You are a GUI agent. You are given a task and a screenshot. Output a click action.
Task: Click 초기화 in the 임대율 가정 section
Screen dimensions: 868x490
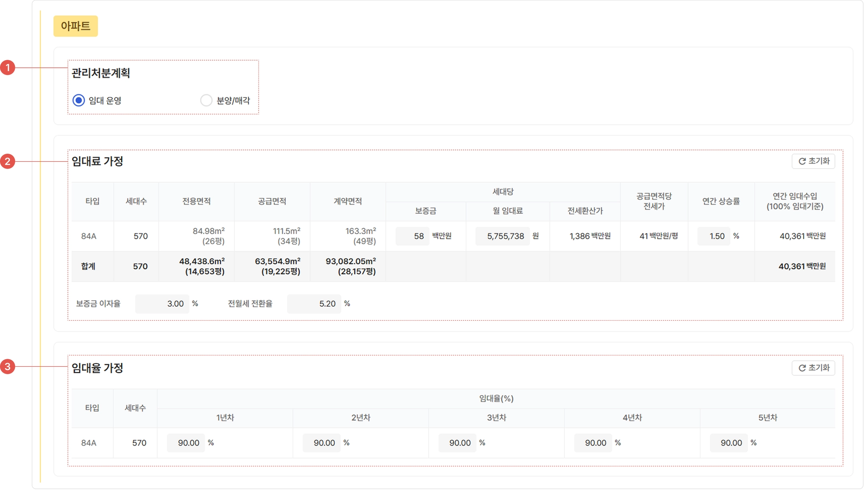813,368
